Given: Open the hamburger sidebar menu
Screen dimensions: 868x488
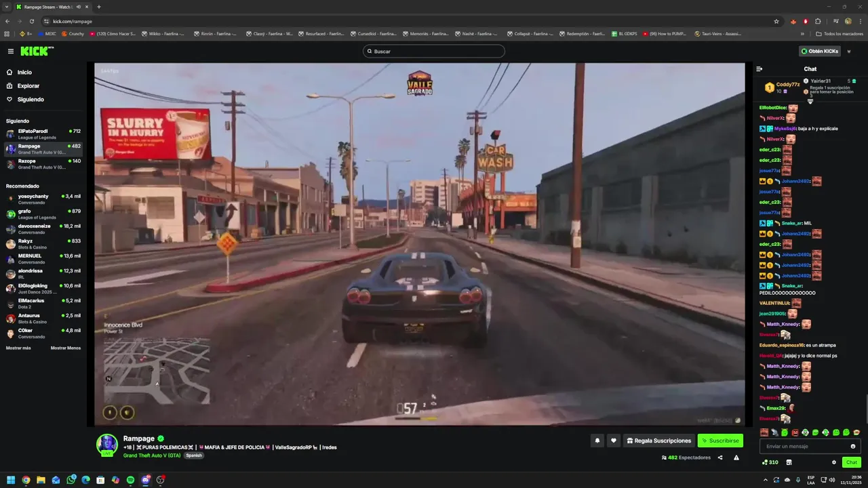Looking at the screenshot, I should [x=10, y=51].
